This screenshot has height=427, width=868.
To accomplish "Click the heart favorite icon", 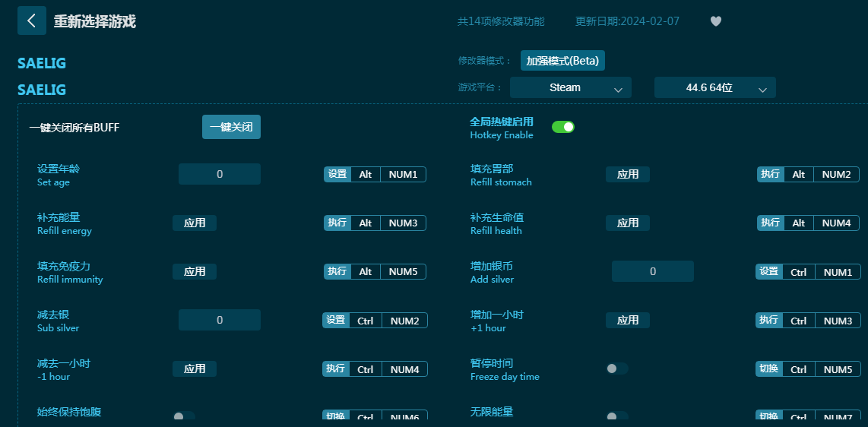I will click(715, 21).
